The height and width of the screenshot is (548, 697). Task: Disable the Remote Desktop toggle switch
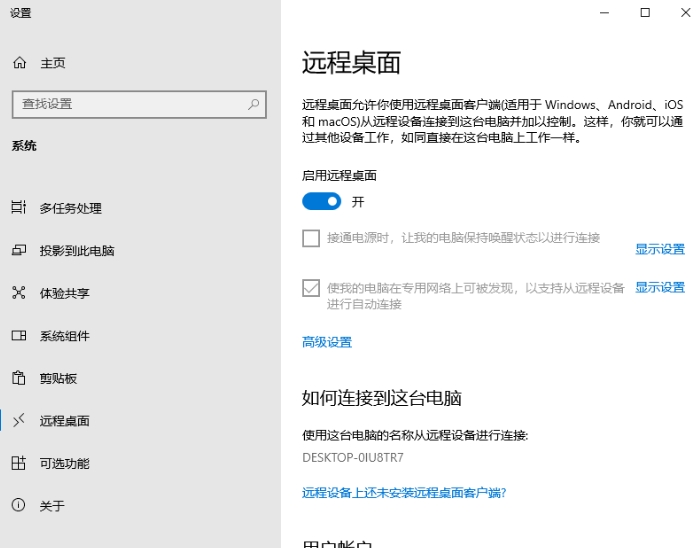(x=321, y=202)
